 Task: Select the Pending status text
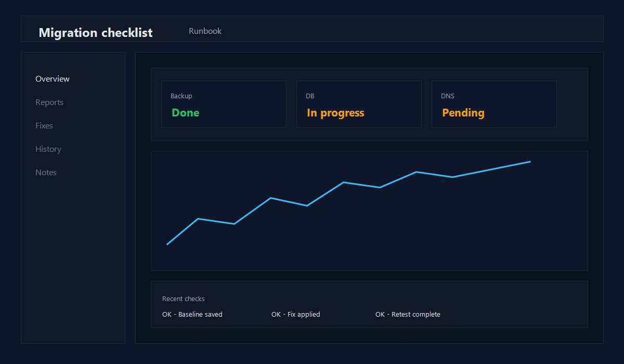tap(463, 113)
